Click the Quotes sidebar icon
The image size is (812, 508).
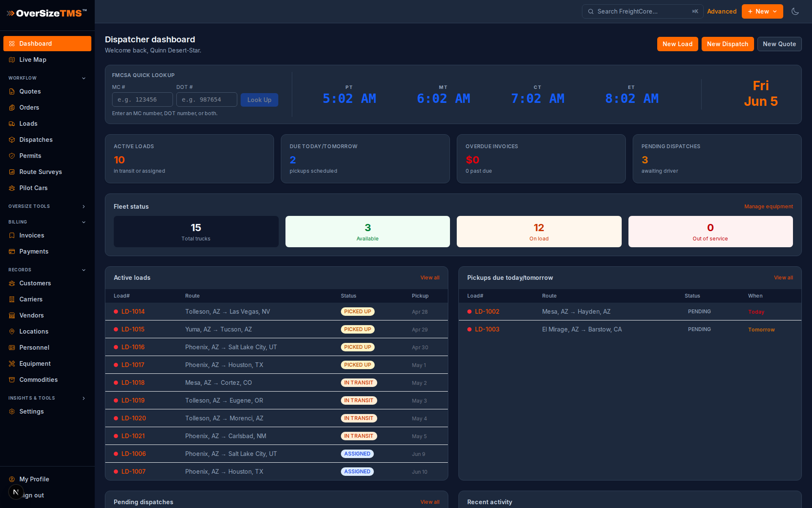click(x=12, y=91)
